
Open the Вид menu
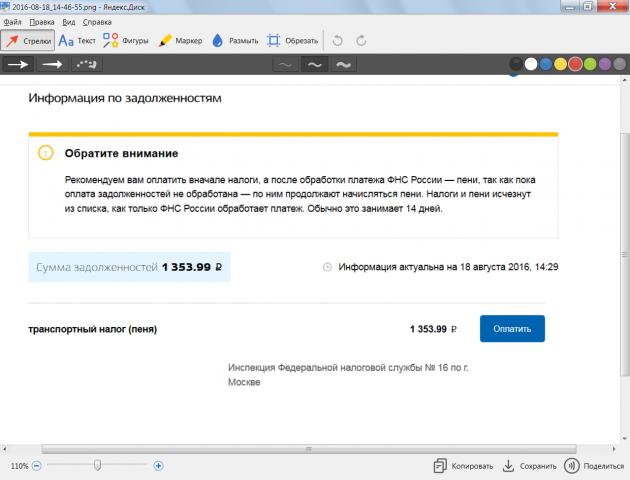pyautogui.click(x=69, y=22)
